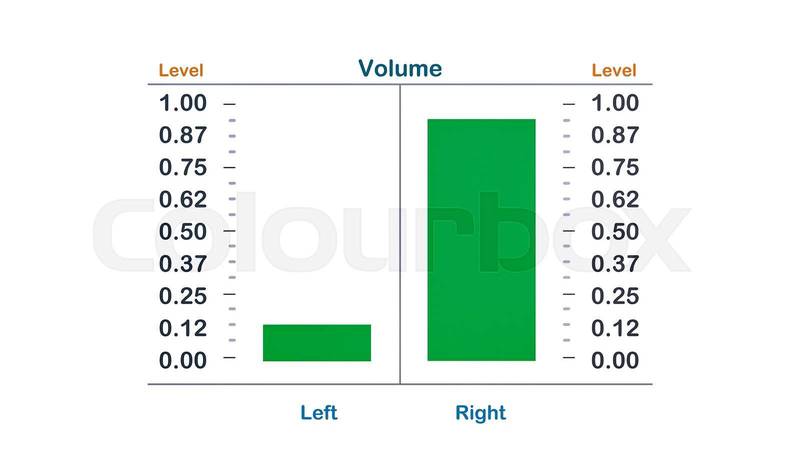This screenshot has width=800, height=467.
Task: Click the green Left volume bar
Action: coord(317,342)
